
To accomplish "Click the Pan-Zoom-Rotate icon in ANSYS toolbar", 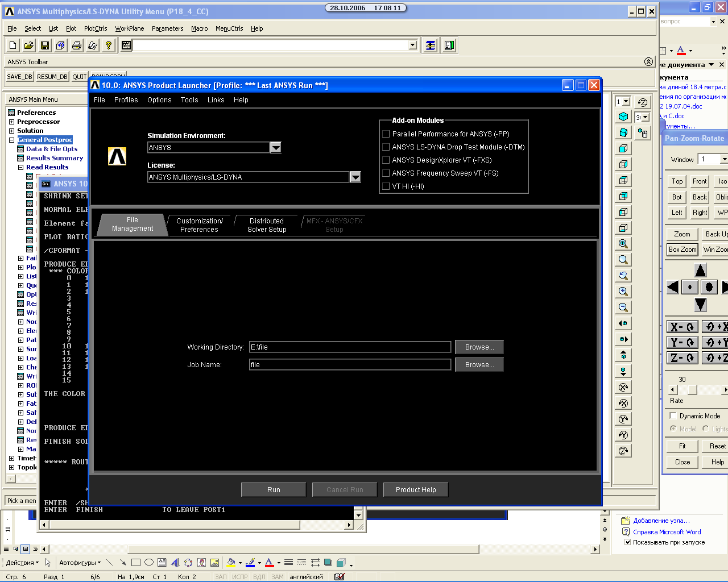I will [61, 45].
